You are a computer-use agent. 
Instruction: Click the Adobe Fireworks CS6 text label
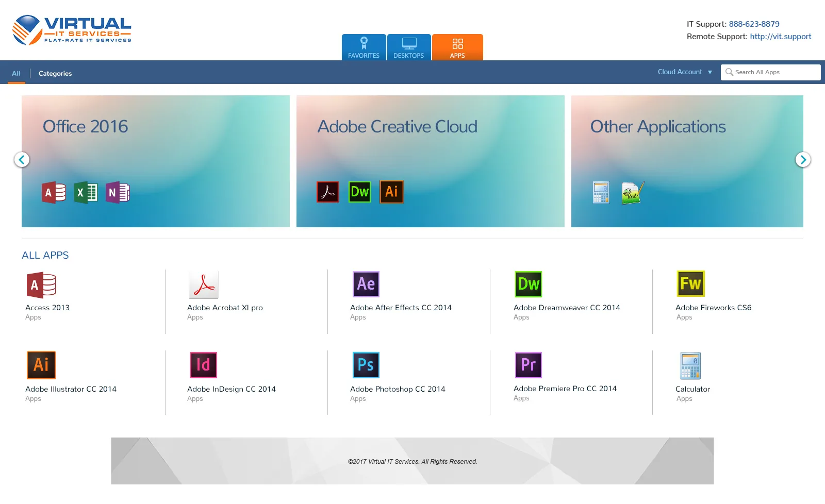click(714, 308)
